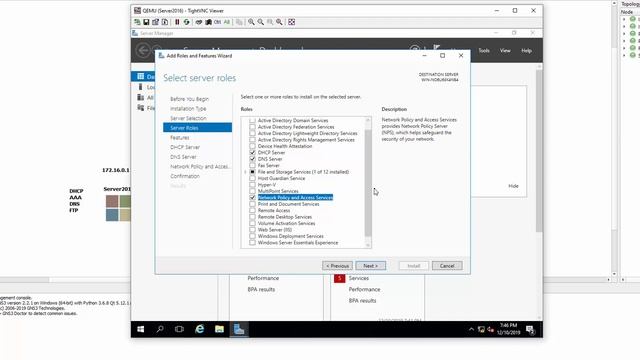This screenshot has width=640, height=360.
Task: Toggle the Alt key toolbar button
Action: pyautogui.click(x=227, y=22)
